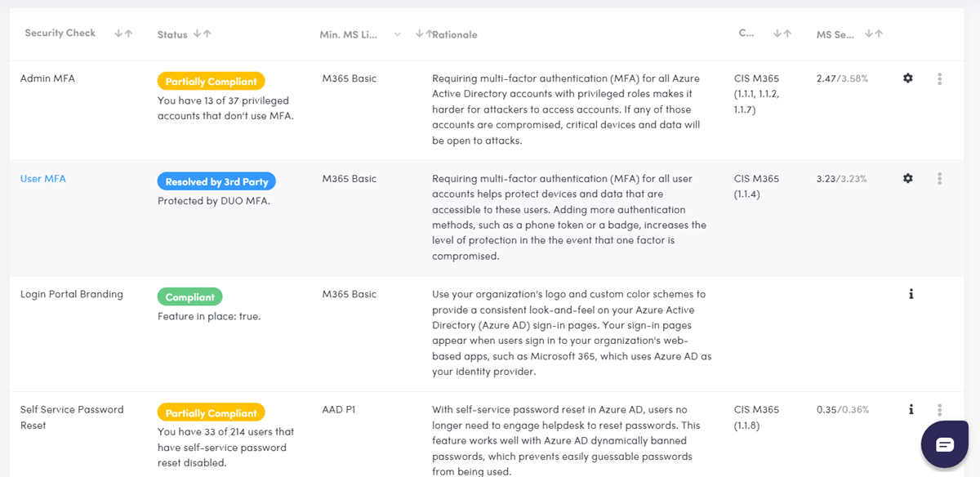Open three-dot menu for Admin MFA
The height and width of the screenshot is (477, 980).
940,79
